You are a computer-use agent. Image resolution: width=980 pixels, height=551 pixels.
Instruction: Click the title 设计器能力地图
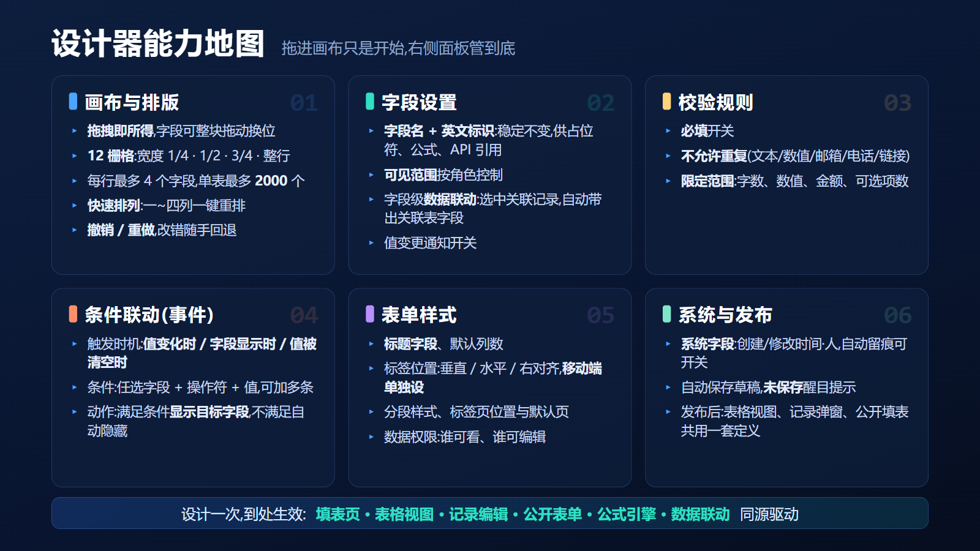coord(158,44)
